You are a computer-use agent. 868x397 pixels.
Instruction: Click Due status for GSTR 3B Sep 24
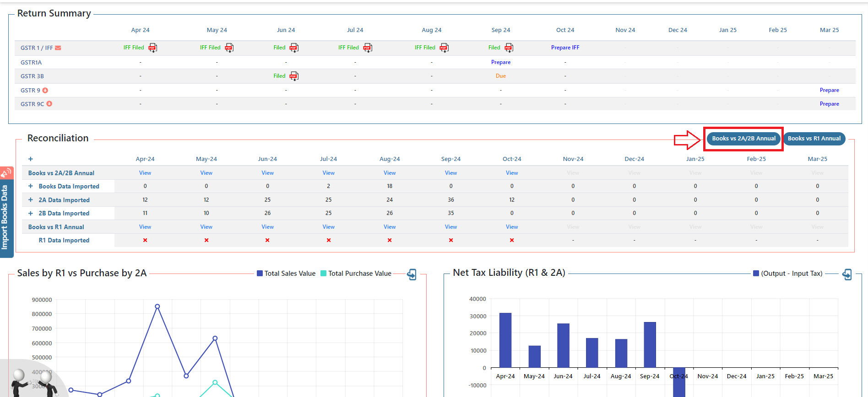[x=501, y=76]
